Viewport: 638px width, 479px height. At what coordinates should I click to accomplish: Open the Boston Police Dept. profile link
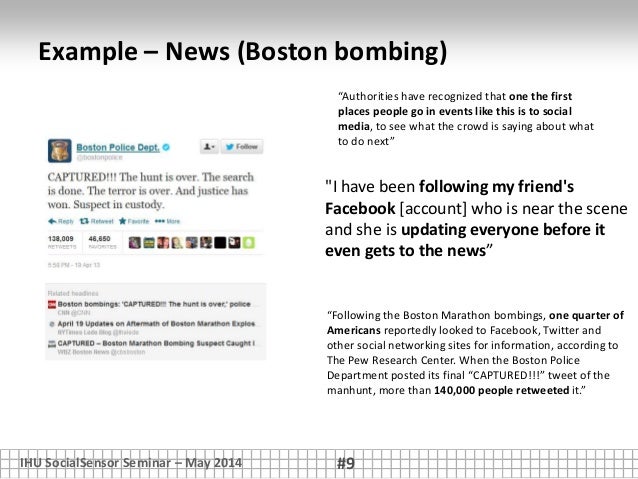pos(118,147)
